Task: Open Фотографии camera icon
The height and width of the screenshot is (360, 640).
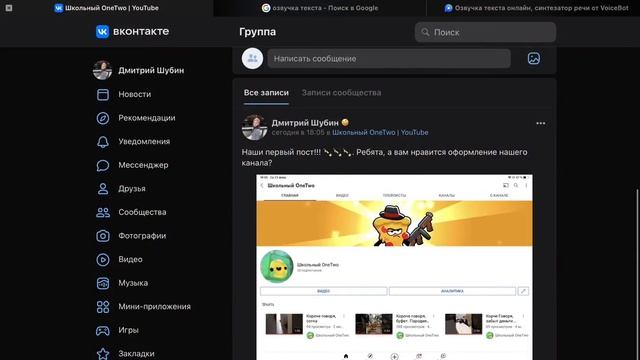Action: 103,236
